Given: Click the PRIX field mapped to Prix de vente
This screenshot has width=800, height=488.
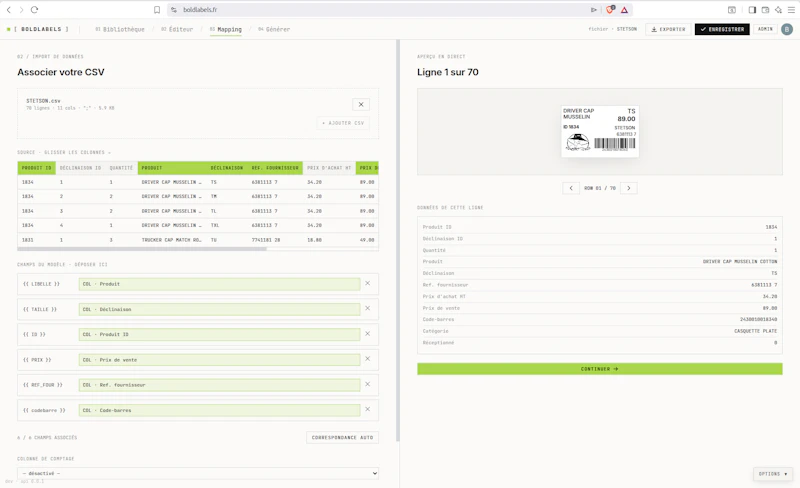Looking at the screenshot, I should [x=219, y=360].
